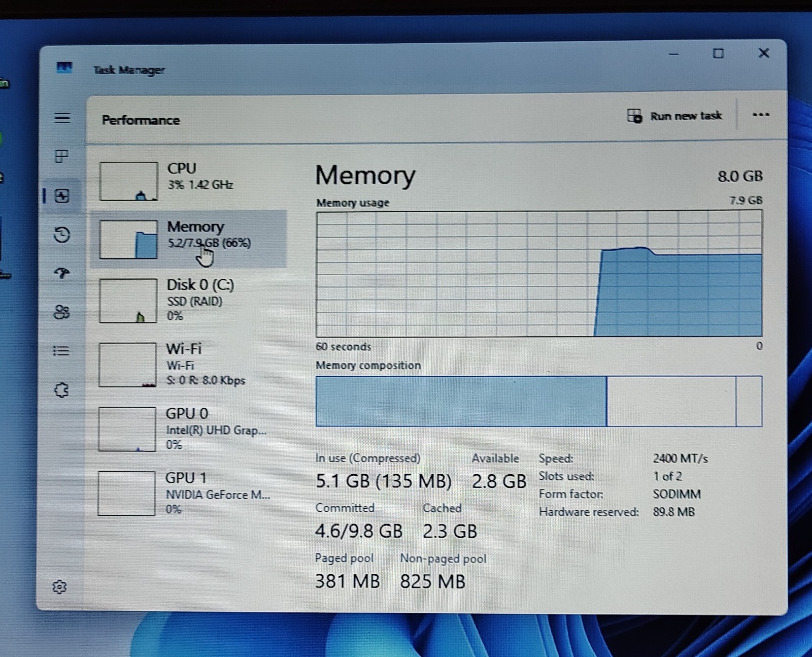Click the Speed value 2400 MT/s
The width and height of the screenshot is (812, 657).
(x=680, y=458)
